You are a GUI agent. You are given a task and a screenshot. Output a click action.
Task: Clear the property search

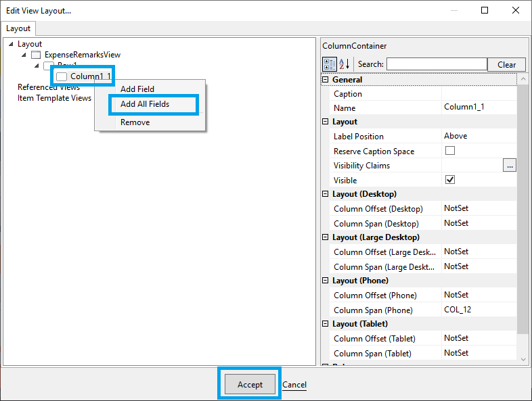pyautogui.click(x=506, y=64)
